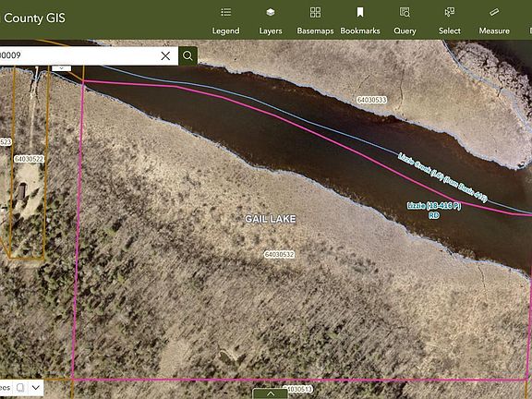Click the small building on parcel 64030522
The image size is (532, 399).
pos(22,191)
